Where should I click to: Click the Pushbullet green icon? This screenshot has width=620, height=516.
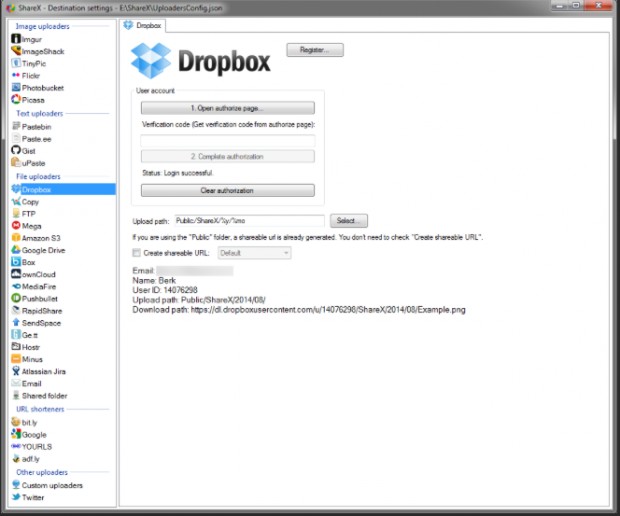coord(16,298)
